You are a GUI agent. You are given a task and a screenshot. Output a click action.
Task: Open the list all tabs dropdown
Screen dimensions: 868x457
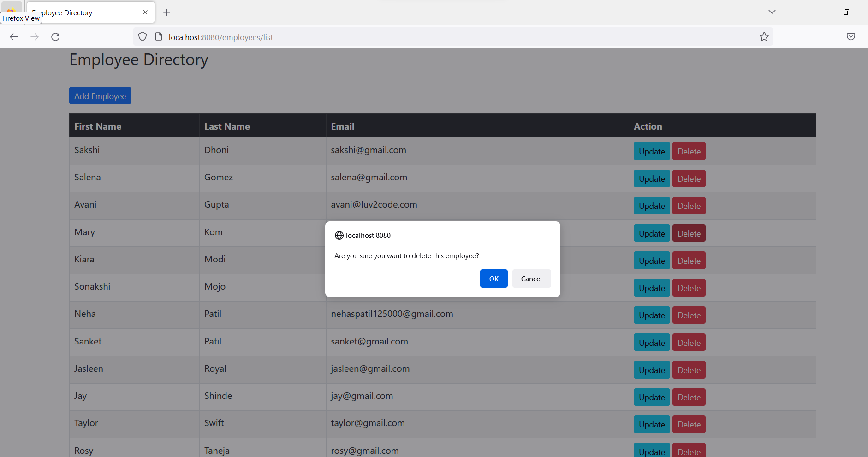[772, 12]
